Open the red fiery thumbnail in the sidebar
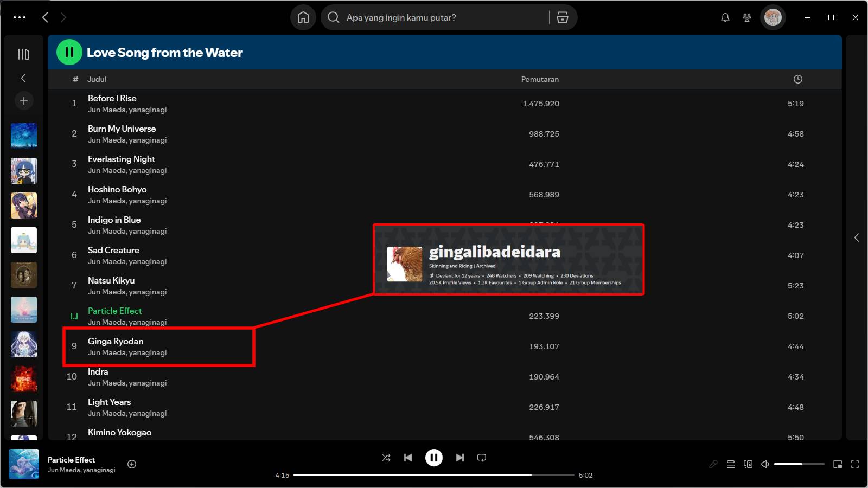The width and height of the screenshot is (868, 488). pyautogui.click(x=24, y=379)
